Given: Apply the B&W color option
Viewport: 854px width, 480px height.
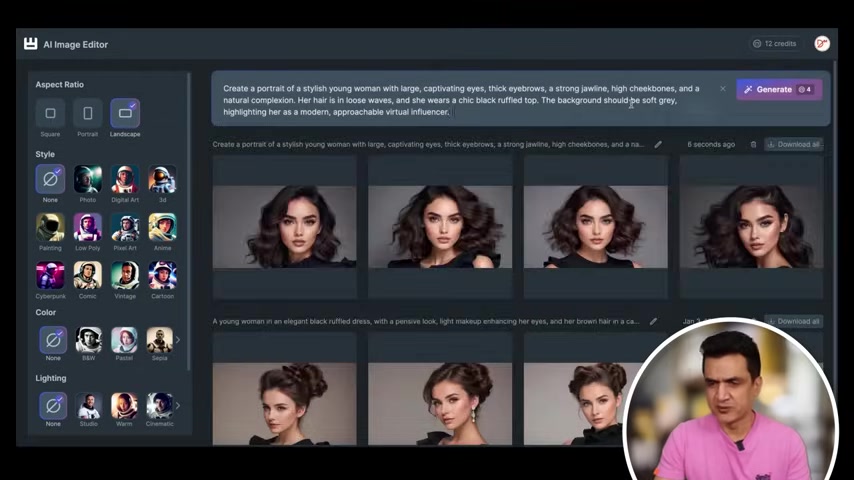Looking at the screenshot, I should coord(88,340).
